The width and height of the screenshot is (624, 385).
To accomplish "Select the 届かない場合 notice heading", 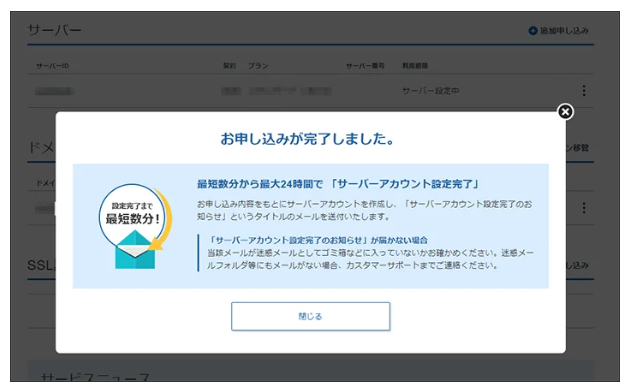I will tap(318, 240).
